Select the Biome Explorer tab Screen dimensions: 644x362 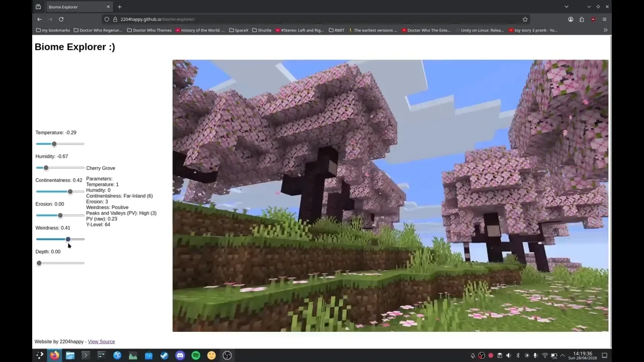(x=78, y=7)
